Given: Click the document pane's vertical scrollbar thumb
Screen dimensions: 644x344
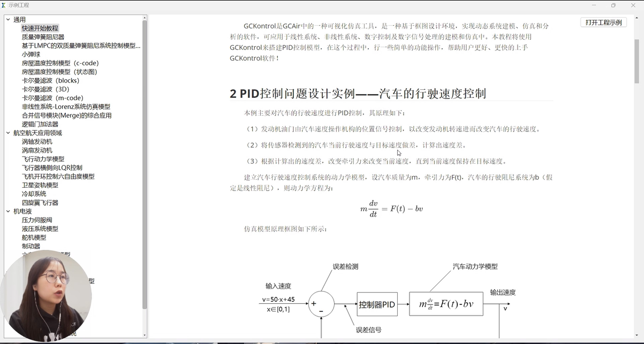Looking at the screenshot, I should pos(637,61).
